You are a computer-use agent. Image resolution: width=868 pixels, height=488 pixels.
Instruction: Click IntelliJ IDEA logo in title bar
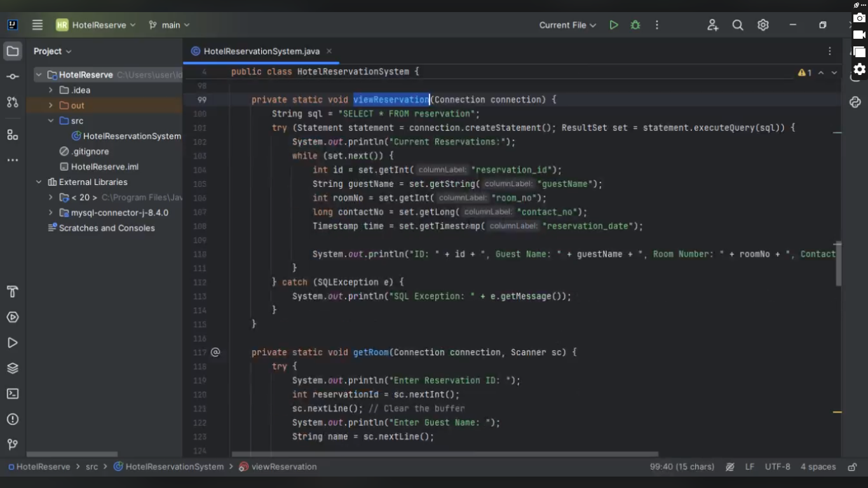[x=13, y=25]
